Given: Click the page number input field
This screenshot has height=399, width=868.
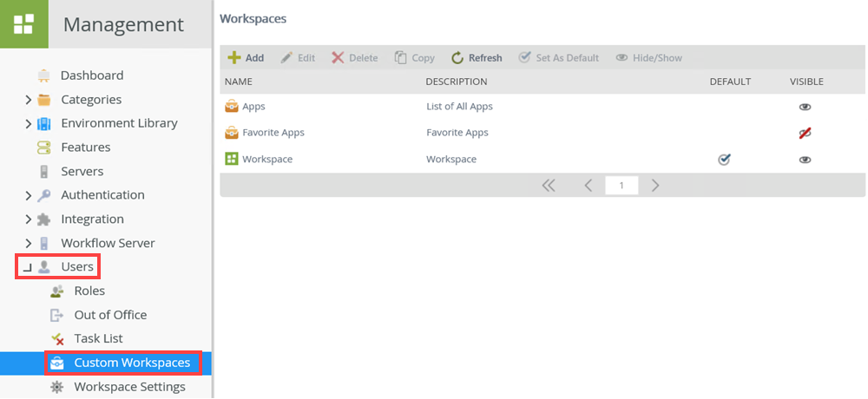Looking at the screenshot, I should (x=621, y=185).
